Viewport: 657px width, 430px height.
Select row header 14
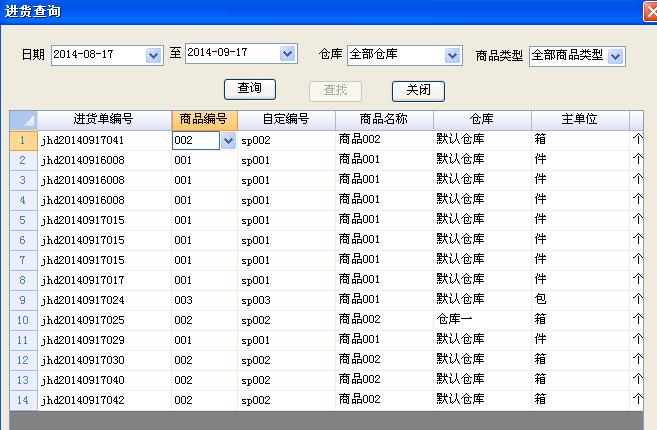click(x=23, y=400)
